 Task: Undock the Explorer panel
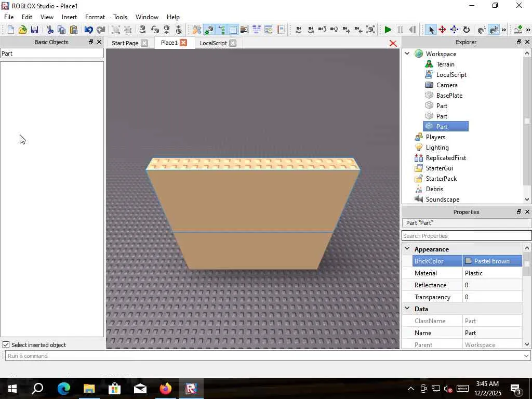pos(519,42)
